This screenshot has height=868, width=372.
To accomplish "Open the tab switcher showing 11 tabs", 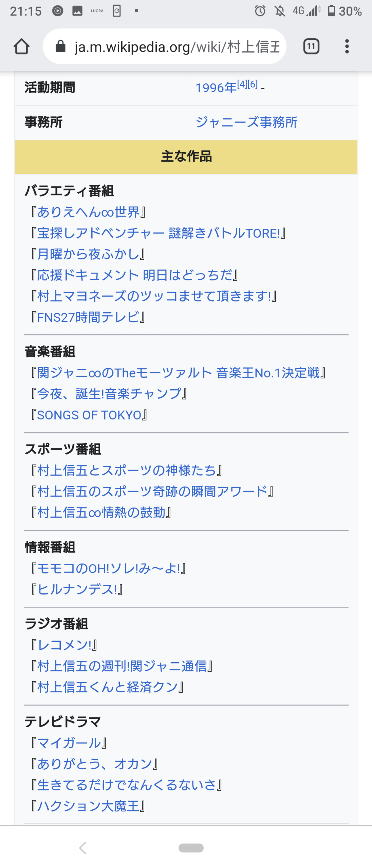I will tap(311, 47).
